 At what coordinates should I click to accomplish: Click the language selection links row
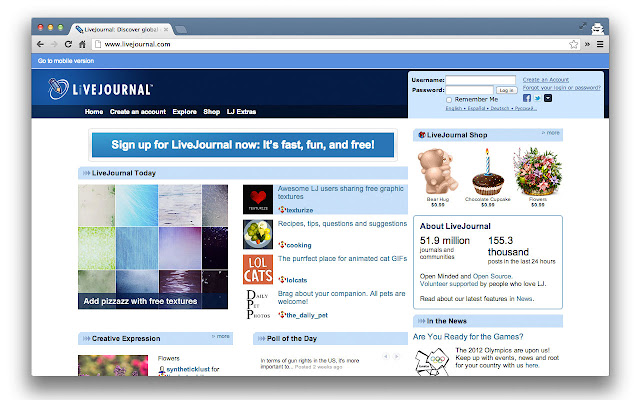click(x=491, y=108)
